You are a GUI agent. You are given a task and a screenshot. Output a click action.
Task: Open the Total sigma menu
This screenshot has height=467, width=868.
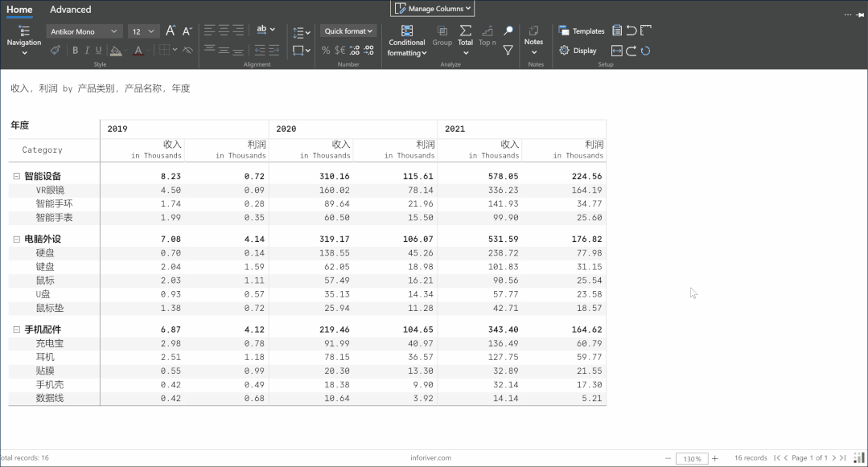pyautogui.click(x=466, y=40)
